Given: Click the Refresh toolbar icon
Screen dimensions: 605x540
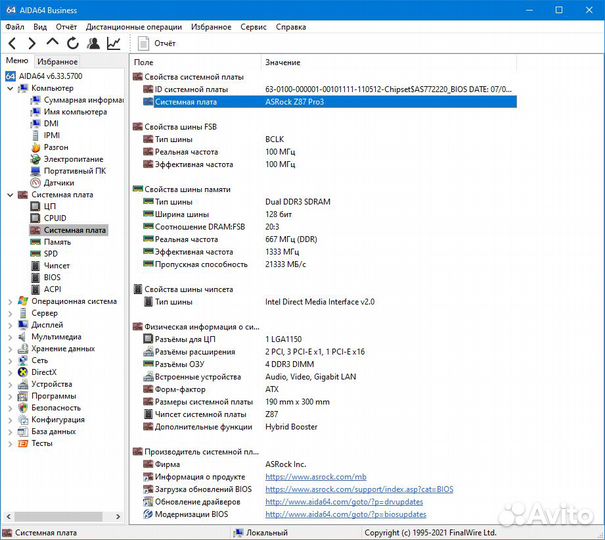Looking at the screenshot, I should pos(73,43).
